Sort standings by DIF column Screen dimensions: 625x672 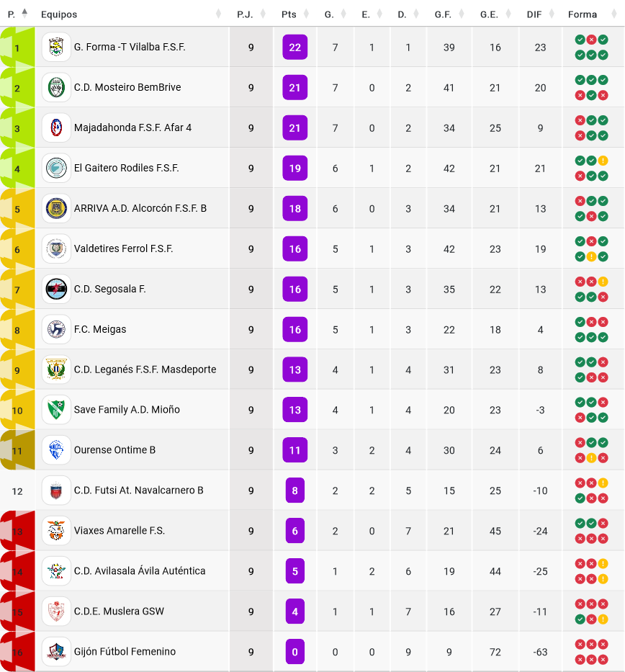(534, 14)
